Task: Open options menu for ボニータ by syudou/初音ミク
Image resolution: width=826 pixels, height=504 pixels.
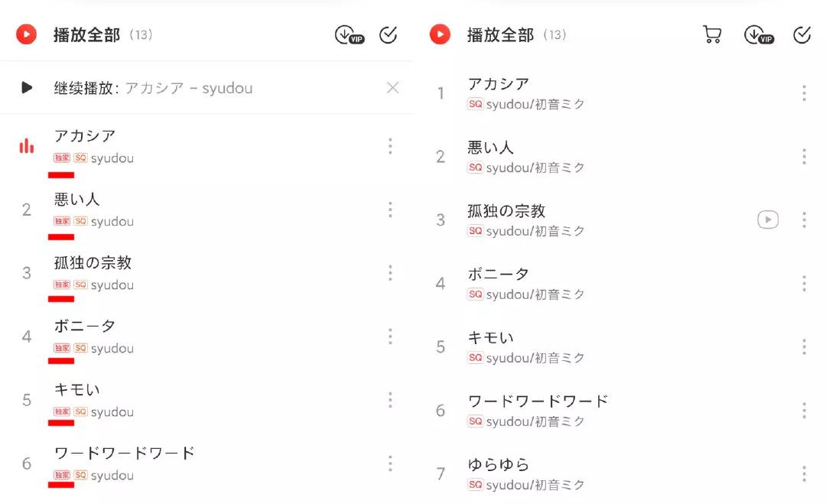Action: [804, 284]
